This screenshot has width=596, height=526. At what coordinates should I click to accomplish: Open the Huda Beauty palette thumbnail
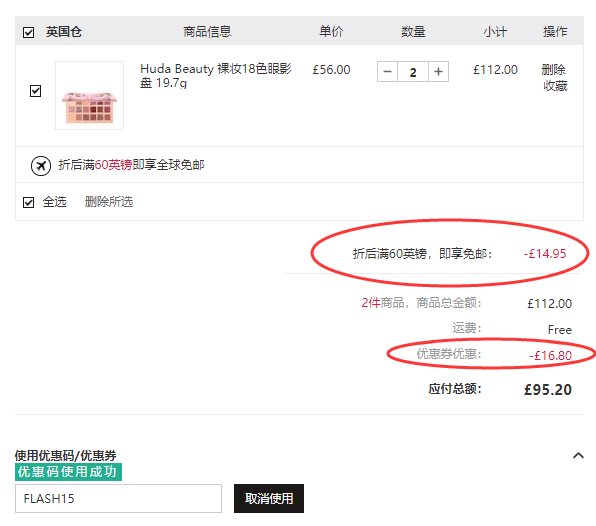tap(89, 95)
